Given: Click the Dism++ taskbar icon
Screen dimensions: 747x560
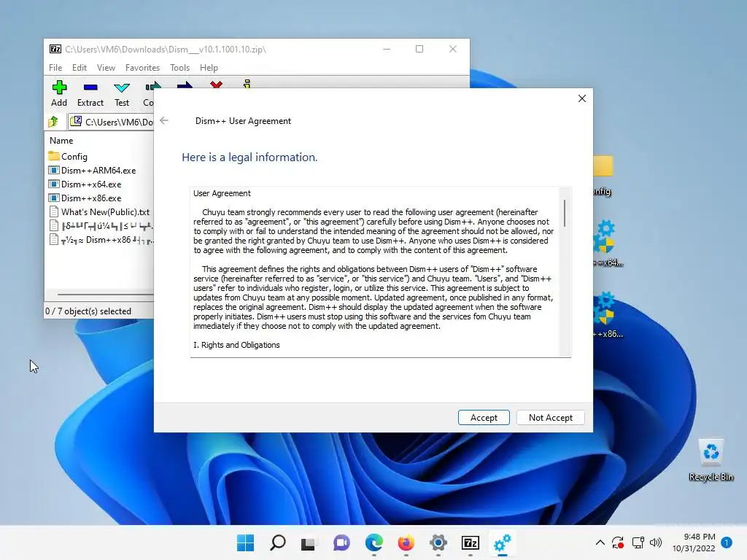Looking at the screenshot, I should click(x=502, y=542).
